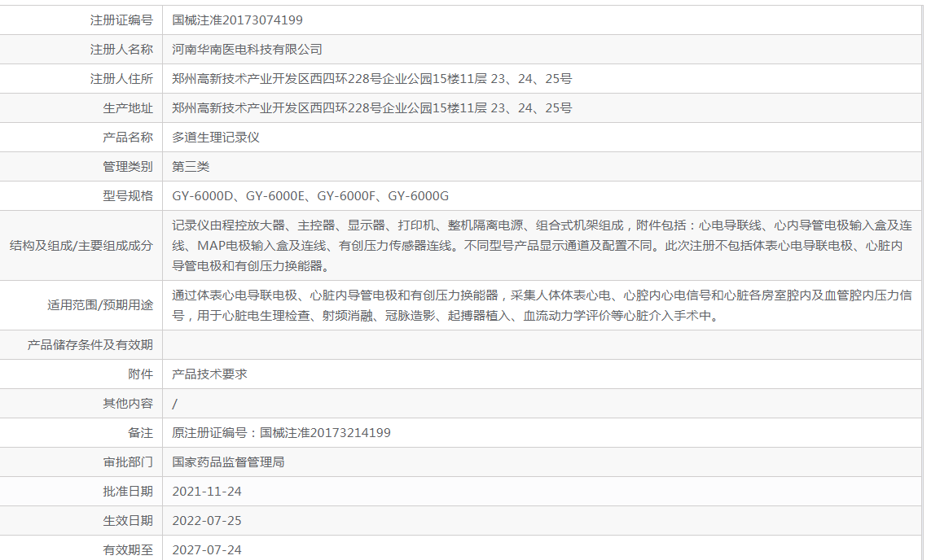Click the 生效日期 label
Screen dimensions: 931x560
(x=128, y=521)
